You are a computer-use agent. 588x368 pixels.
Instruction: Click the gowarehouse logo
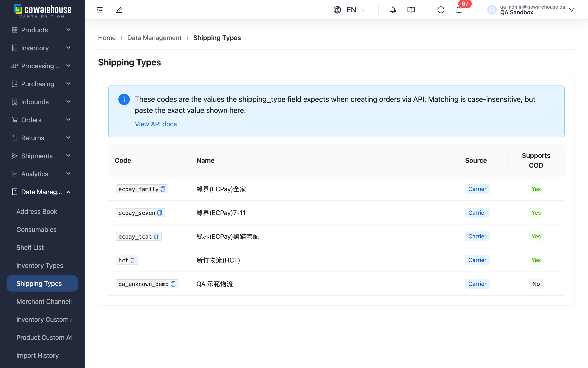pyautogui.click(x=42, y=11)
